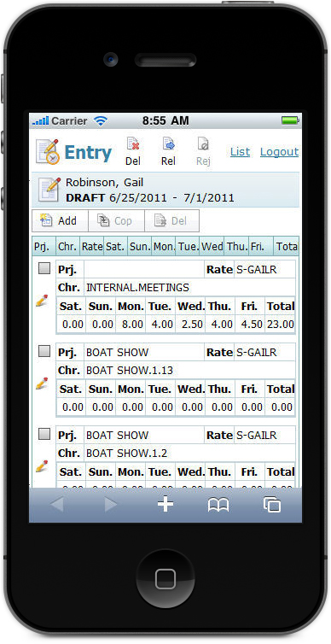Image resolution: width=331 pixels, height=644 pixels.
Task: Click DRAFT 6/25/2011 - 7/1/2011 period text
Action: coord(150,197)
